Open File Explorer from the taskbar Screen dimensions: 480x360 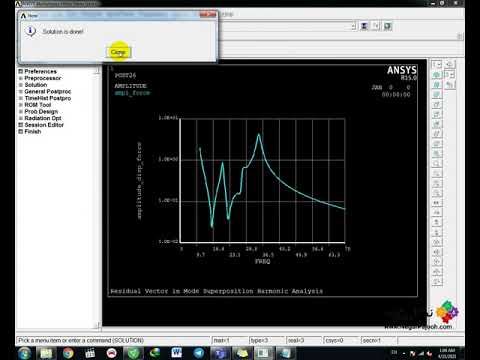click(46, 353)
